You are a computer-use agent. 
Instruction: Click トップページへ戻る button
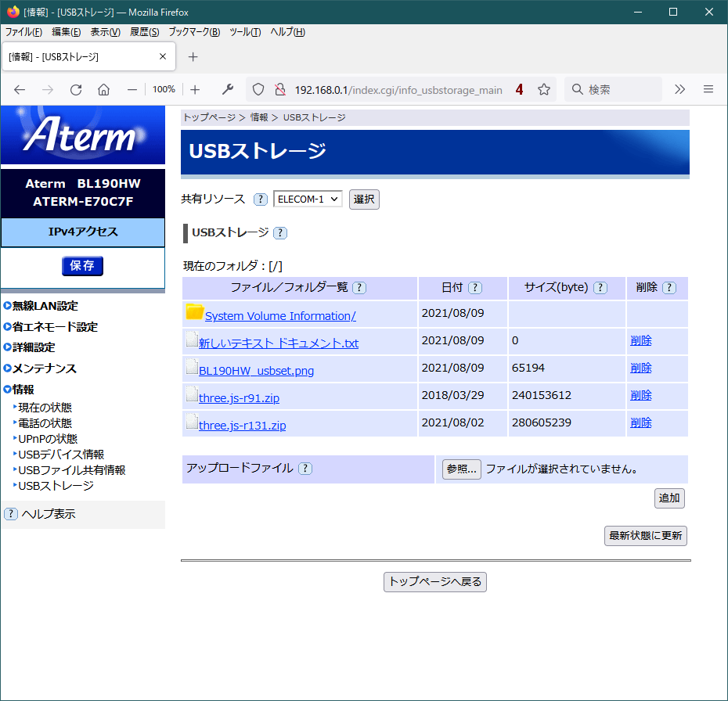435,582
